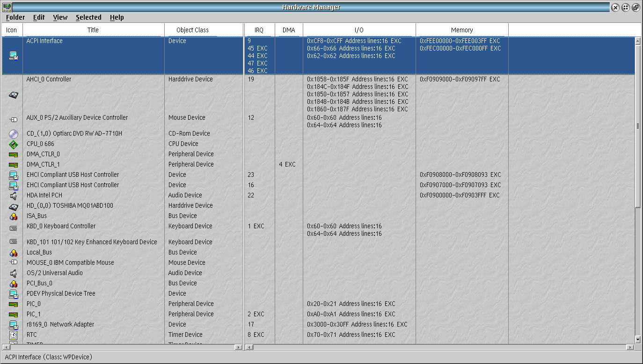Click the Title column header
643x364 pixels.
(x=93, y=30)
